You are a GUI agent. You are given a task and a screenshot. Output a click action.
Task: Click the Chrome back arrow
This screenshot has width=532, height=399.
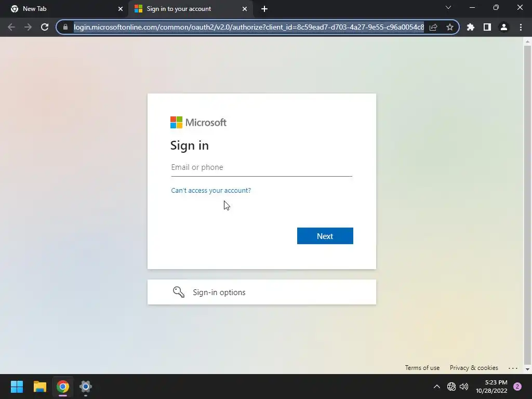11,27
